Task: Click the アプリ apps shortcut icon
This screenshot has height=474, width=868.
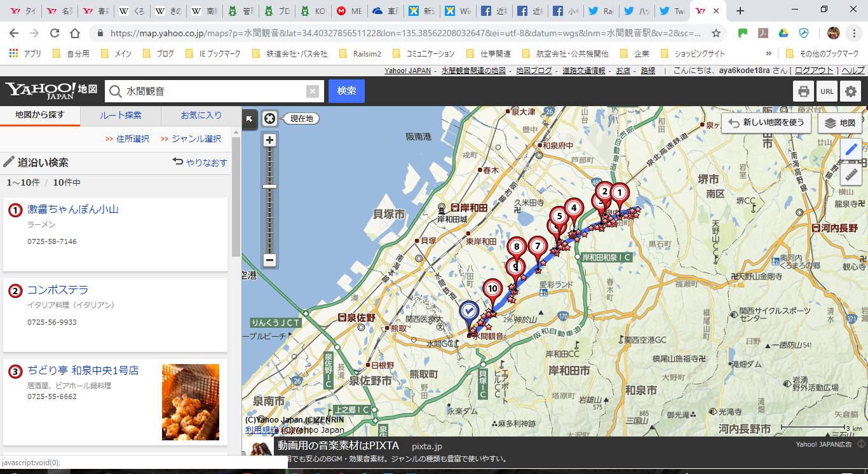Action: [x=25, y=54]
